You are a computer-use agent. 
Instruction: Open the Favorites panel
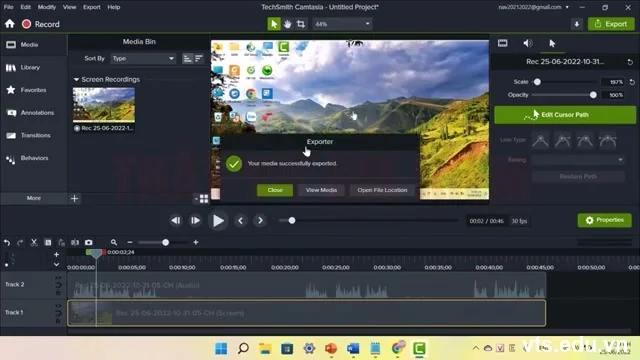click(x=26, y=90)
